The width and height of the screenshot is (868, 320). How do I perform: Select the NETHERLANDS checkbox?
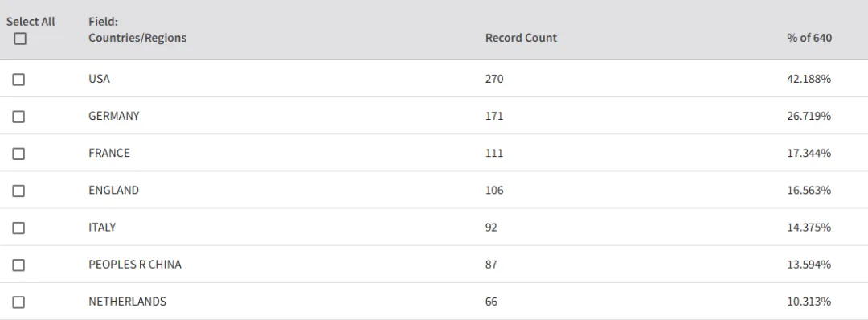tap(18, 302)
